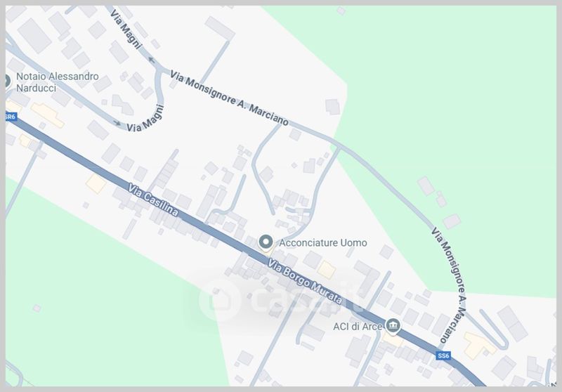Click the Via Borgo Murata street label
This screenshot has width=562, height=392.
click(305, 282)
